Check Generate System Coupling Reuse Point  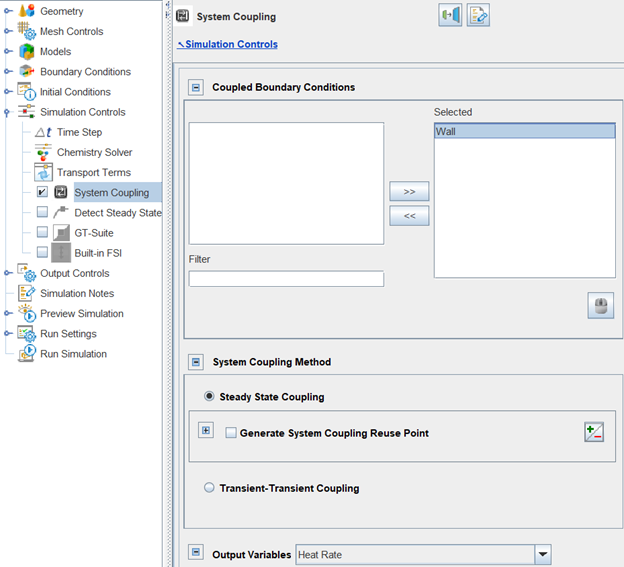click(231, 433)
